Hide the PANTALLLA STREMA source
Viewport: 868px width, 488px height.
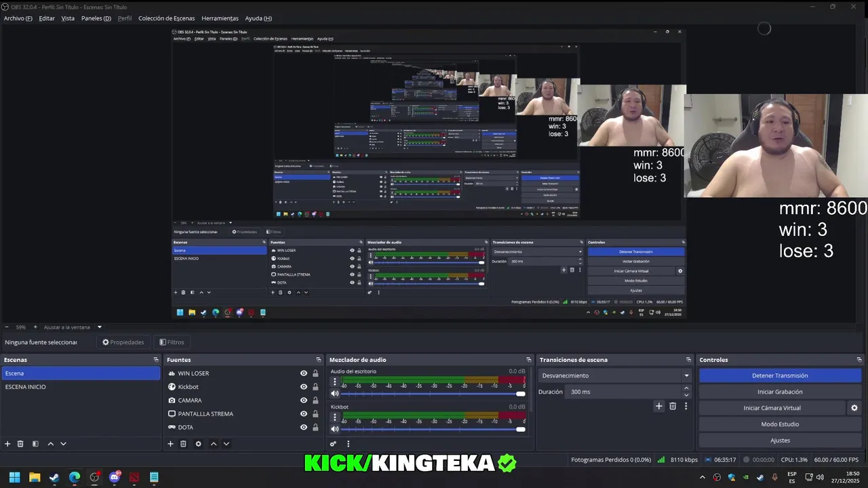pos(304,414)
